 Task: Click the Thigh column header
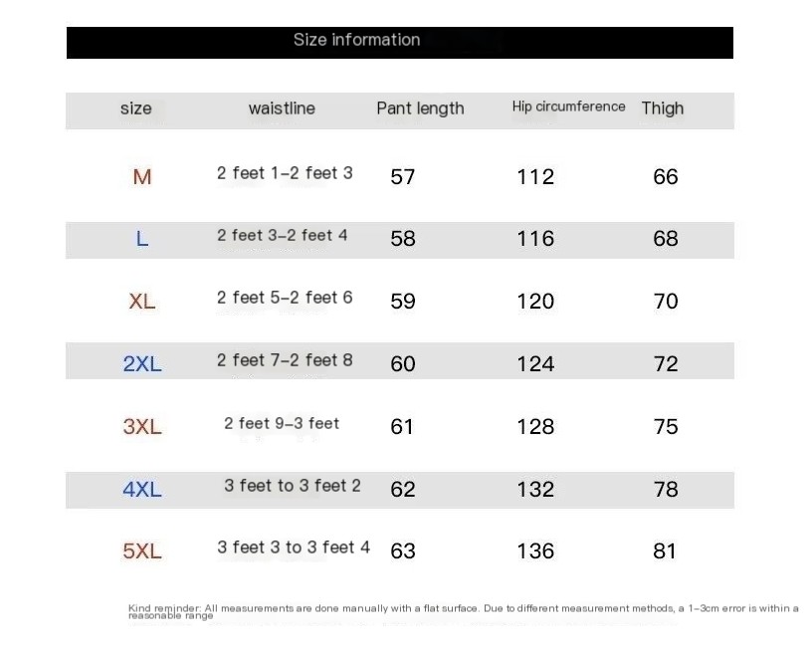tap(663, 108)
